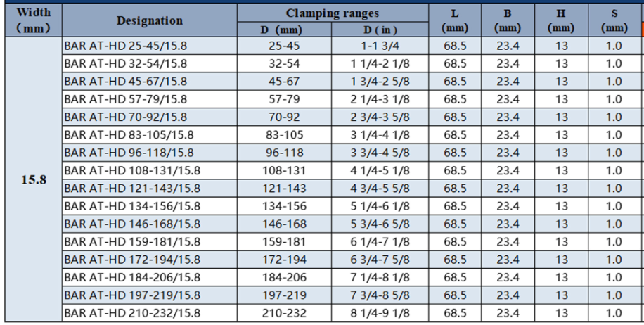Select the D (mm) sub-header

pos(284,30)
